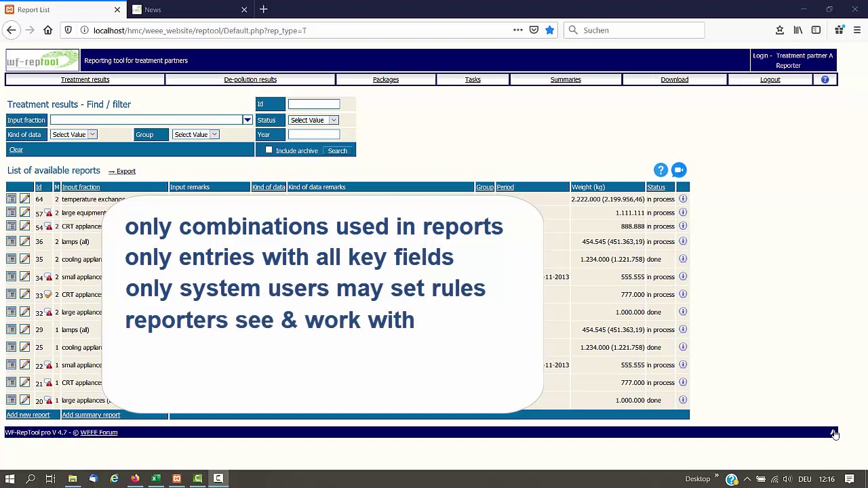Click the Clear filter link
Viewport: 868px width, 488px height.
point(16,150)
